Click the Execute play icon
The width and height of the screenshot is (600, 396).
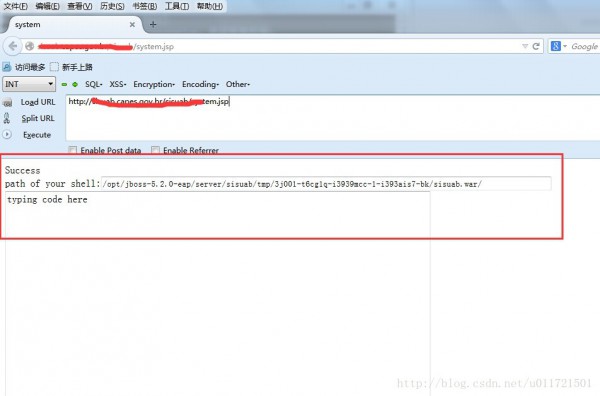click(x=7, y=135)
